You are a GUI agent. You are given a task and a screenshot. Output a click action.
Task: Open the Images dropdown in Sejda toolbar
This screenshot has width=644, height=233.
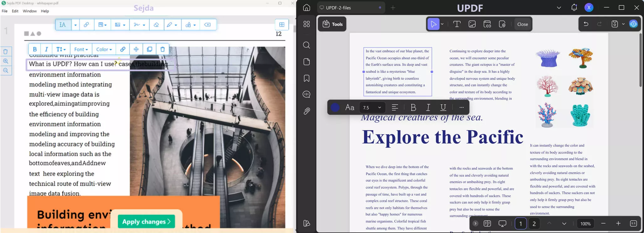[120, 25]
